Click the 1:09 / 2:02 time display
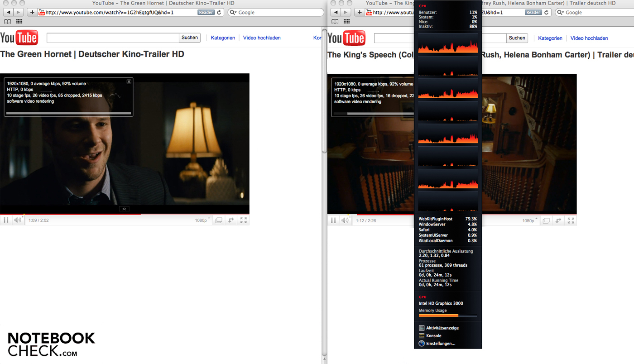634x364 pixels. pyautogui.click(x=38, y=220)
